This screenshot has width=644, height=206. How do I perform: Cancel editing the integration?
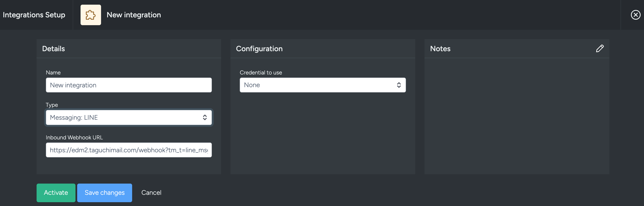(x=151, y=193)
